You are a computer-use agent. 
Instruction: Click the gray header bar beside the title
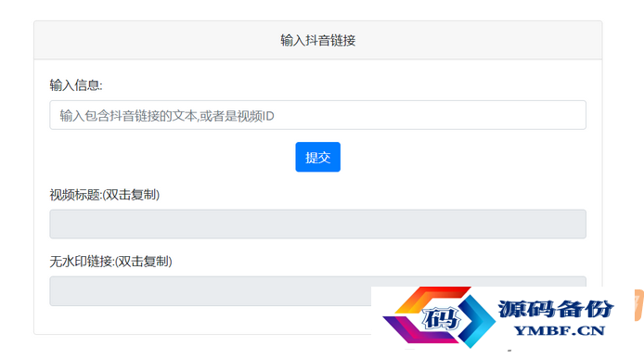point(156,40)
